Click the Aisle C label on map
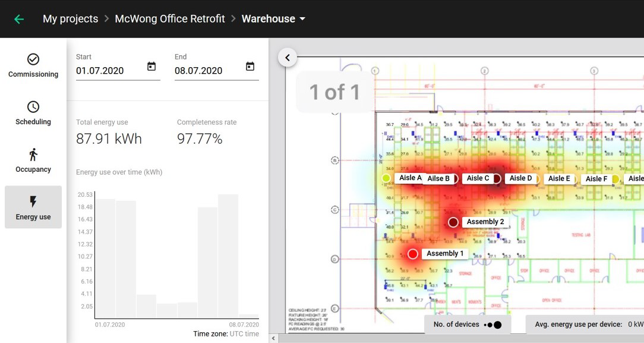Viewport: 644px width, 343px height. [x=478, y=178]
